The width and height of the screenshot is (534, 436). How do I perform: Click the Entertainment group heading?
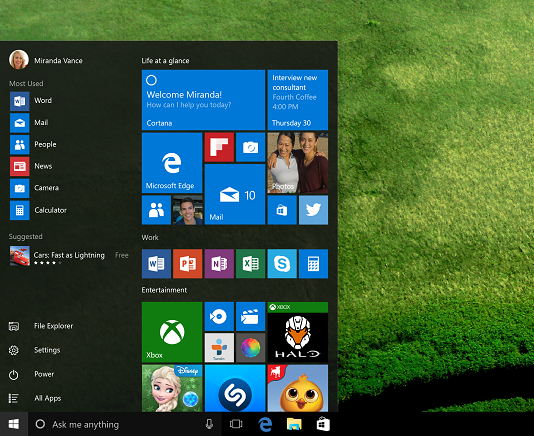[x=164, y=290]
